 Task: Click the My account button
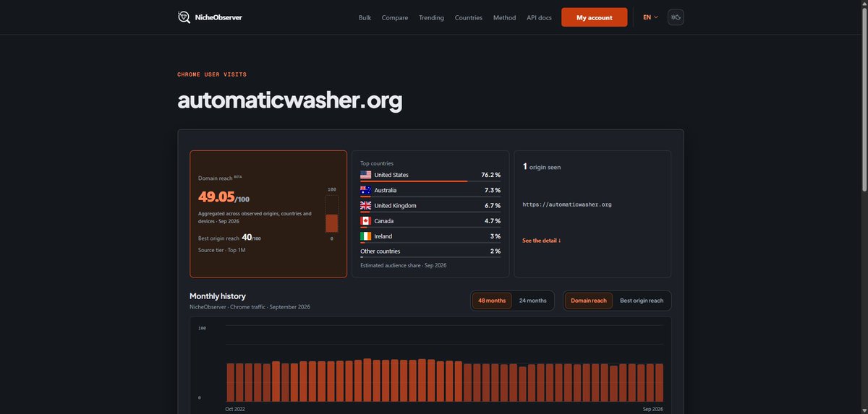pyautogui.click(x=594, y=17)
